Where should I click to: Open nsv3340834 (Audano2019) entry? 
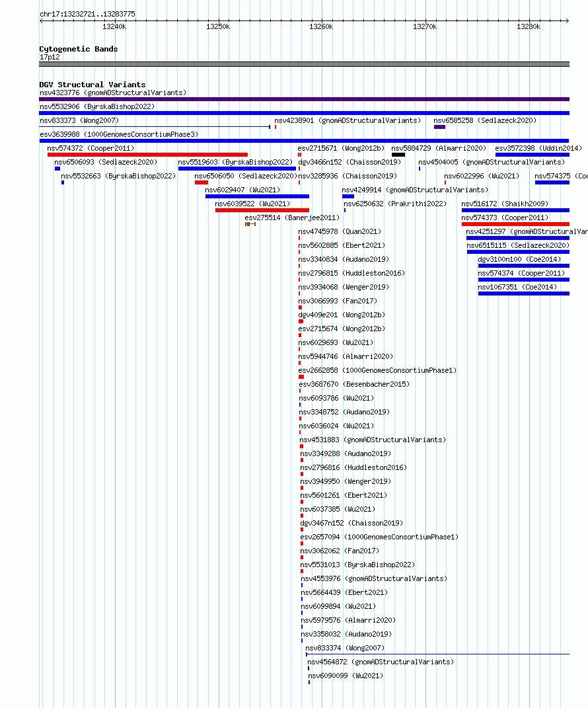point(344,260)
